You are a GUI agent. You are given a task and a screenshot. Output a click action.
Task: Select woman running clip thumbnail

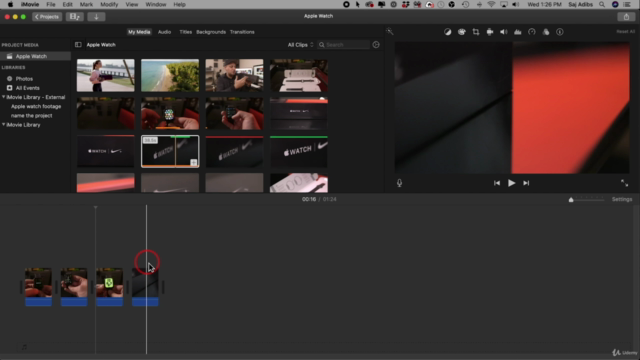(106, 76)
